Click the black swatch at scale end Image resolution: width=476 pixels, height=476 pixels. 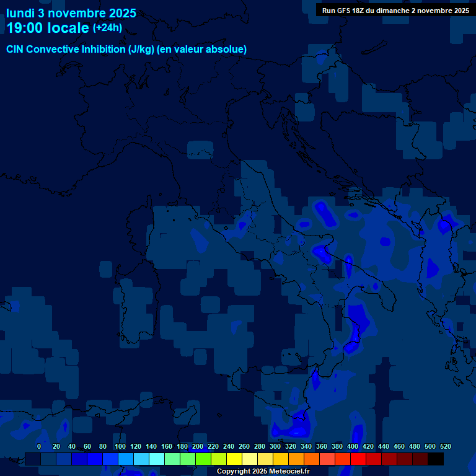436,459
